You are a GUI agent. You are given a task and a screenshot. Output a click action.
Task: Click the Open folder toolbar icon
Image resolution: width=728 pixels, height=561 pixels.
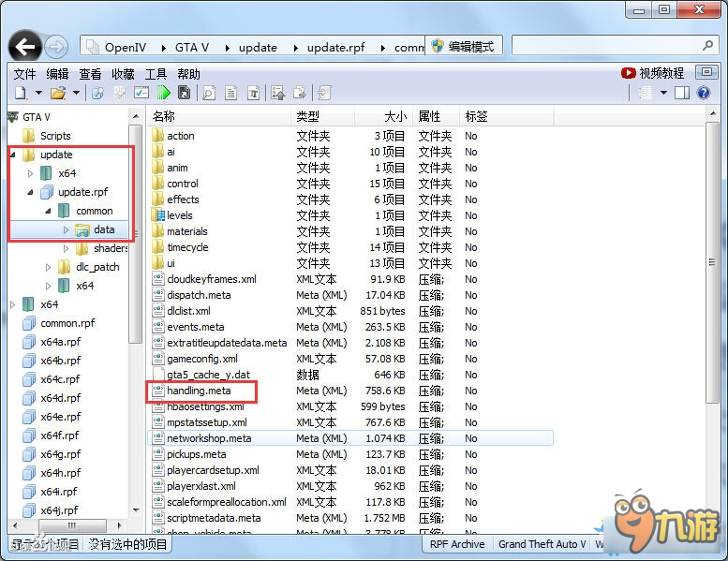point(58,94)
